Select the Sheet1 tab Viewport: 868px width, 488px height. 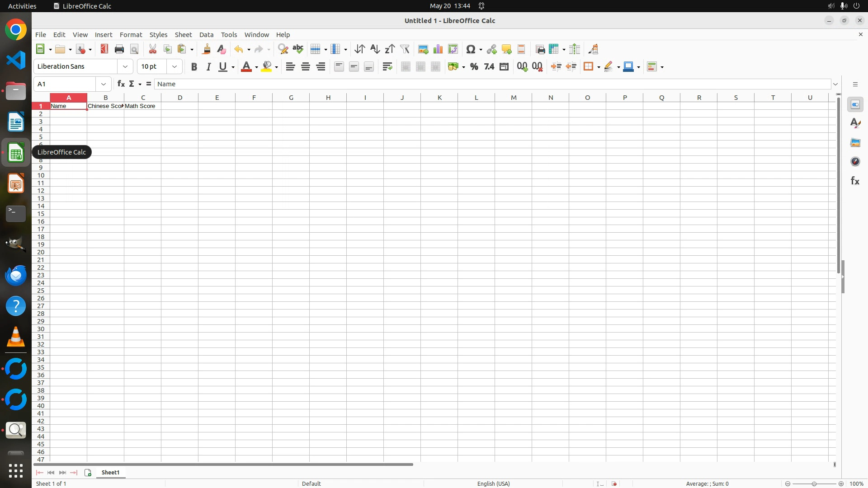tap(110, 473)
